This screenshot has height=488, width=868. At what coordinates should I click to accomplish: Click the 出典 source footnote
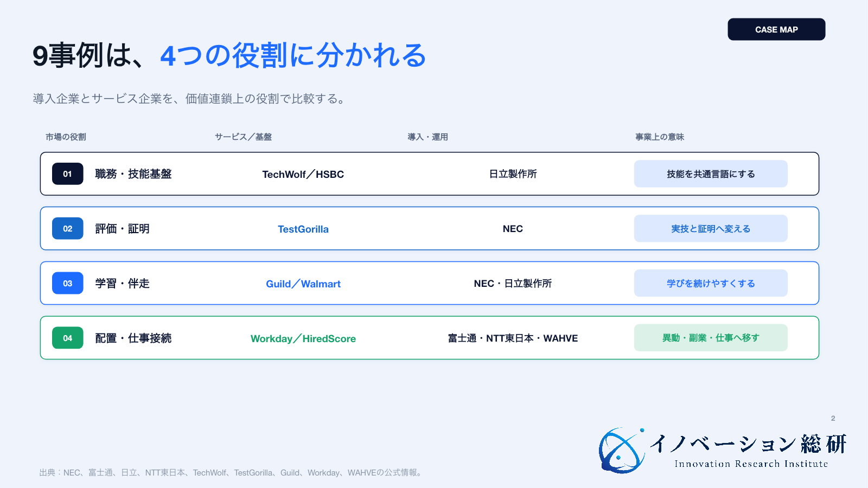click(232, 473)
